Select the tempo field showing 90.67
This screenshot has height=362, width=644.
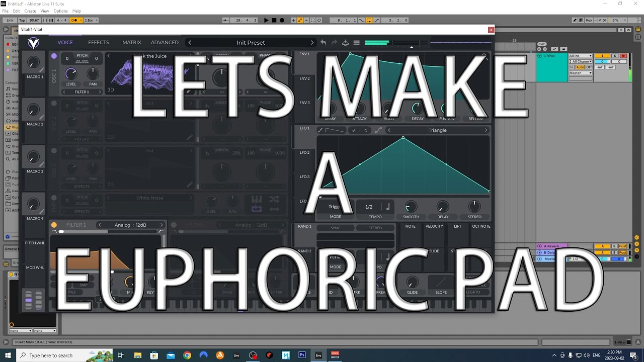pyautogui.click(x=34, y=20)
